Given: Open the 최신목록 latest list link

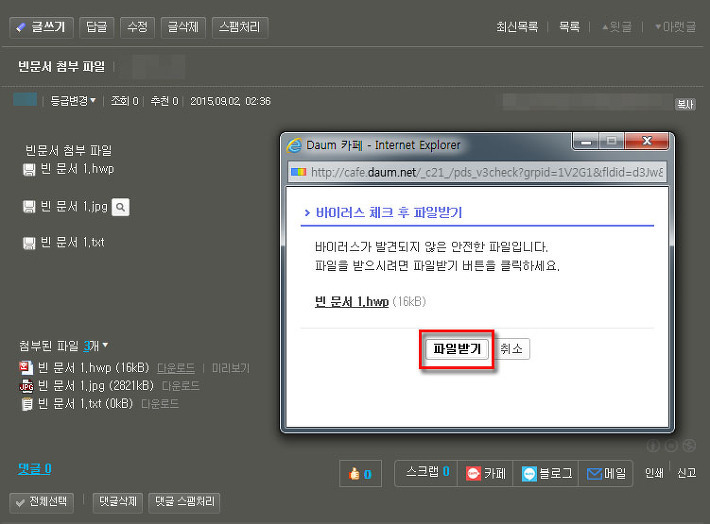Looking at the screenshot, I should click(517, 27).
